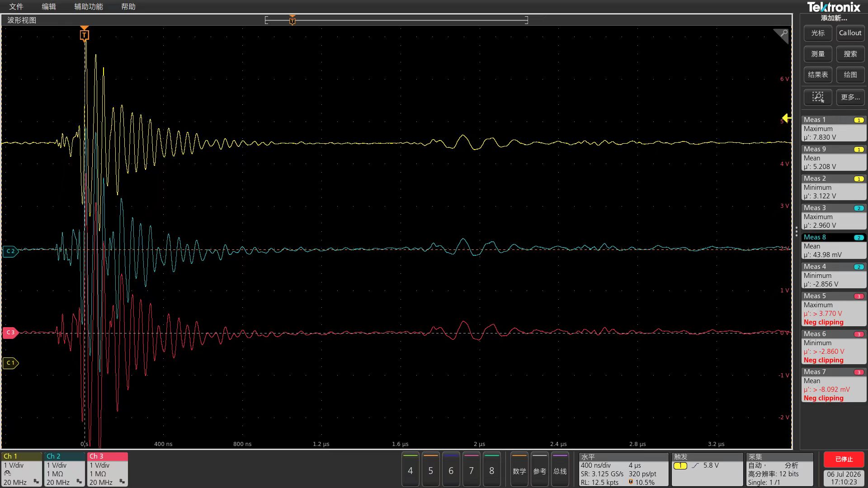Turn on channel 6

tap(451, 470)
